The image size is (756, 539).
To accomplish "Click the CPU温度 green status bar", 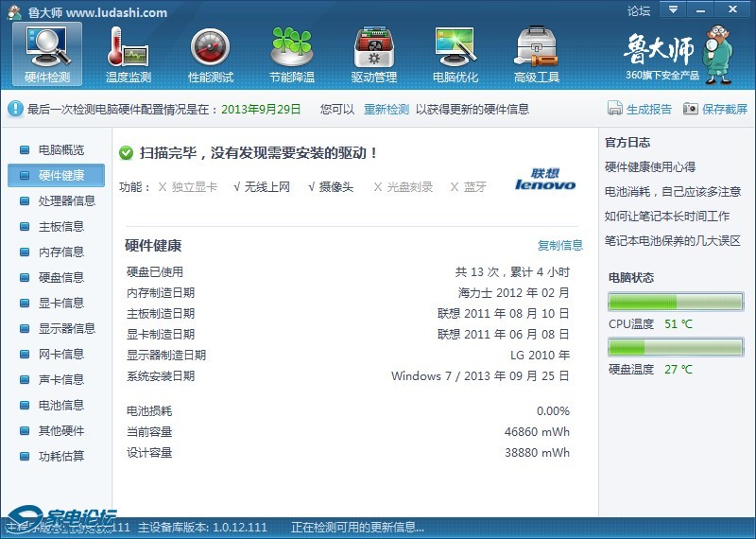I will 675,302.
